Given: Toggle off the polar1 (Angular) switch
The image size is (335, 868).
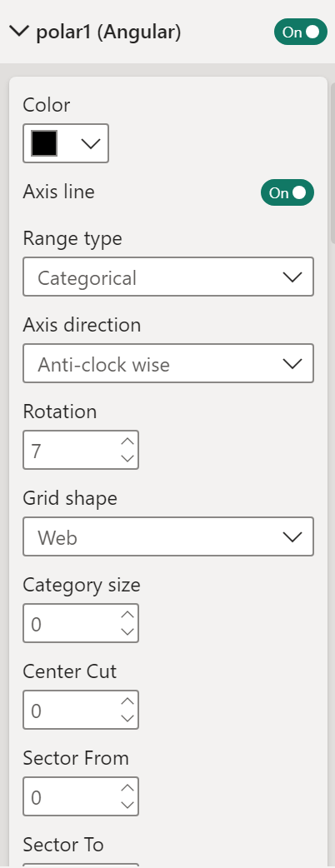Looking at the screenshot, I should click(301, 32).
